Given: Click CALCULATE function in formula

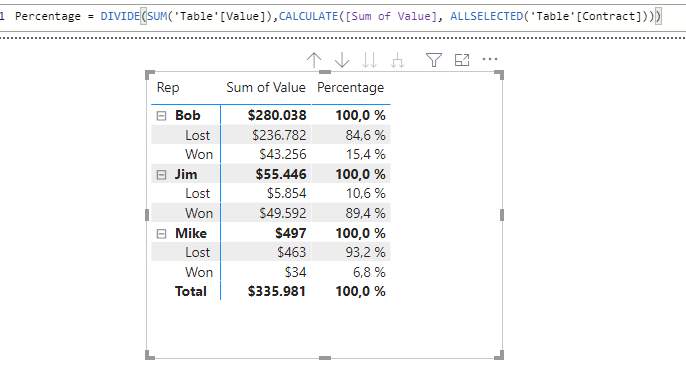Looking at the screenshot, I should point(308,17).
